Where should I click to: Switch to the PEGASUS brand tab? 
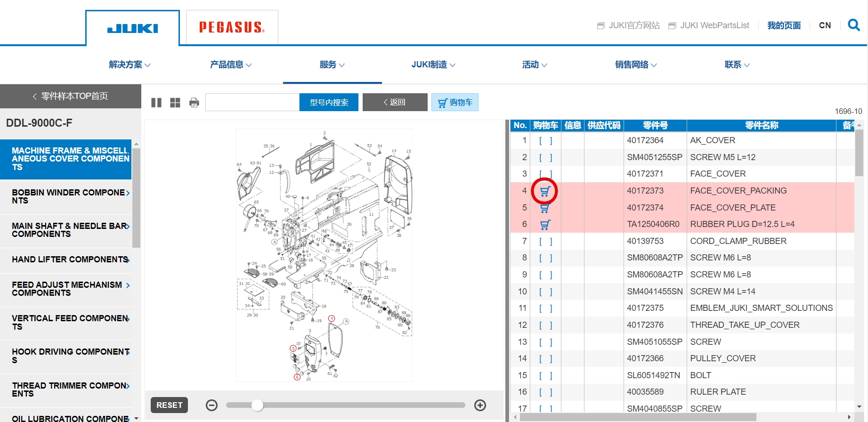(232, 27)
